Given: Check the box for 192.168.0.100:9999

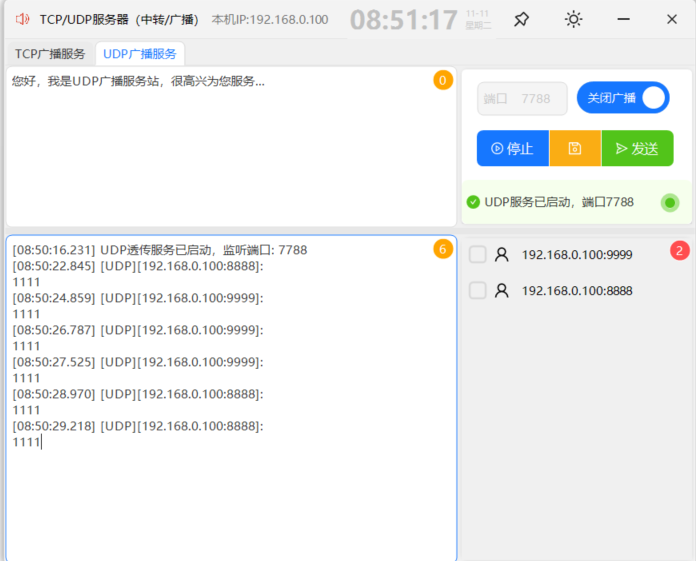Looking at the screenshot, I should coord(478,254).
